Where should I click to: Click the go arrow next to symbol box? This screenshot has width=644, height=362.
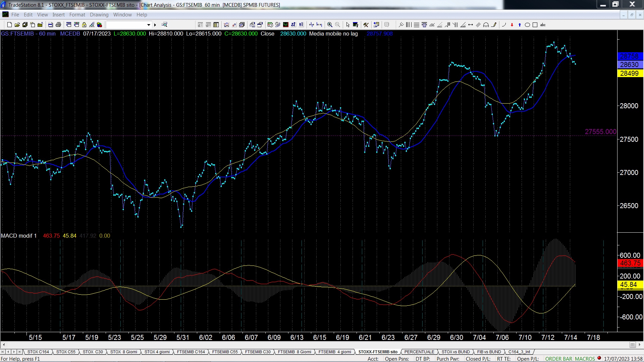pos(155,25)
